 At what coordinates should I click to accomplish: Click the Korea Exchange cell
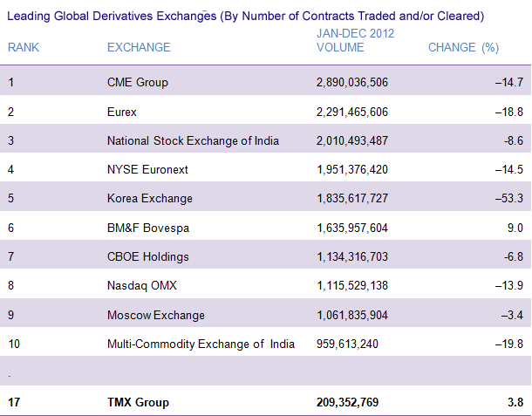(x=149, y=199)
